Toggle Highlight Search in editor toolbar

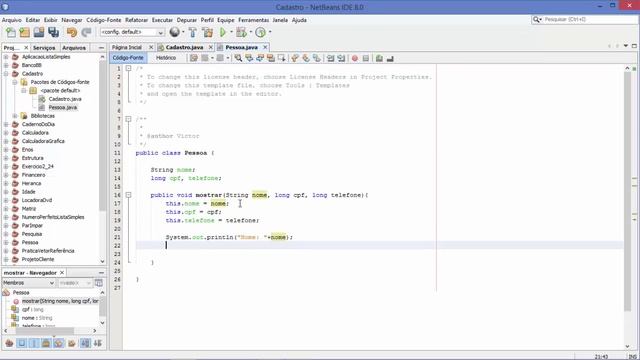click(271, 58)
